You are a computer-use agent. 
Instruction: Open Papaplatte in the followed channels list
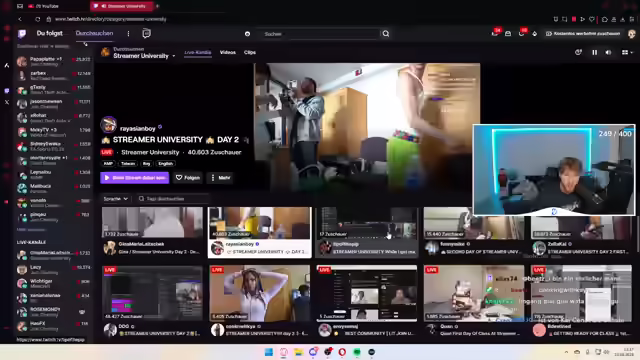coord(53,61)
